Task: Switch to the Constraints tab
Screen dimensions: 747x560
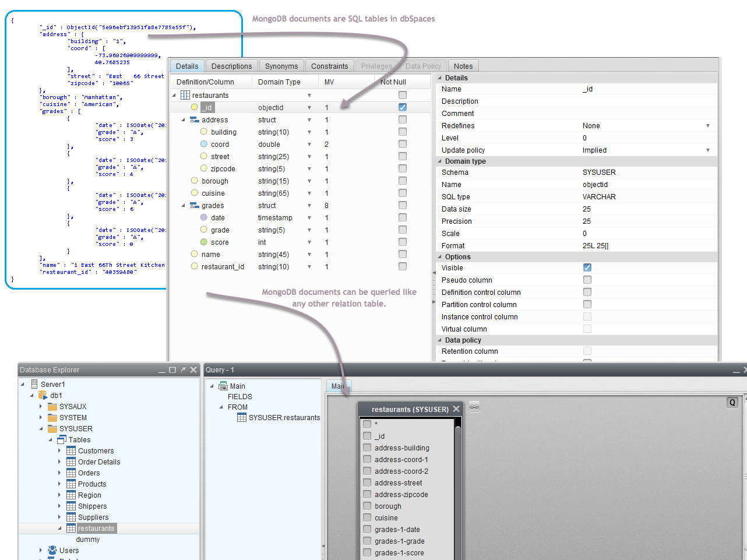Action: pyautogui.click(x=329, y=66)
